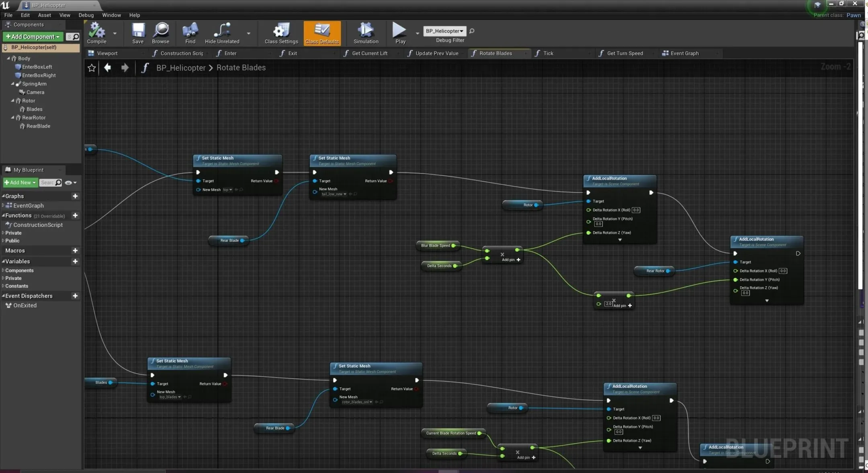Image resolution: width=868 pixels, height=473 pixels.
Task: Expand Components variables category
Action: 3,270
